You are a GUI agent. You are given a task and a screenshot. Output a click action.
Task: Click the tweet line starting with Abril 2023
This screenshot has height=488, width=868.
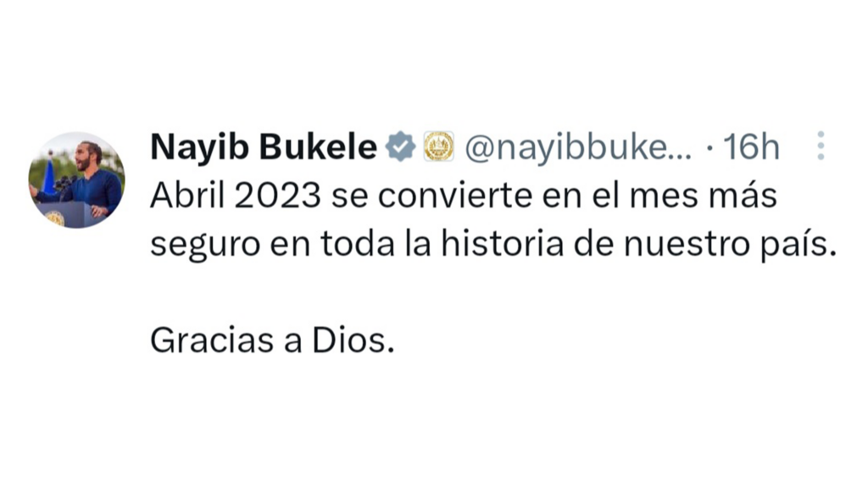pyautogui.click(x=464, y=196)
